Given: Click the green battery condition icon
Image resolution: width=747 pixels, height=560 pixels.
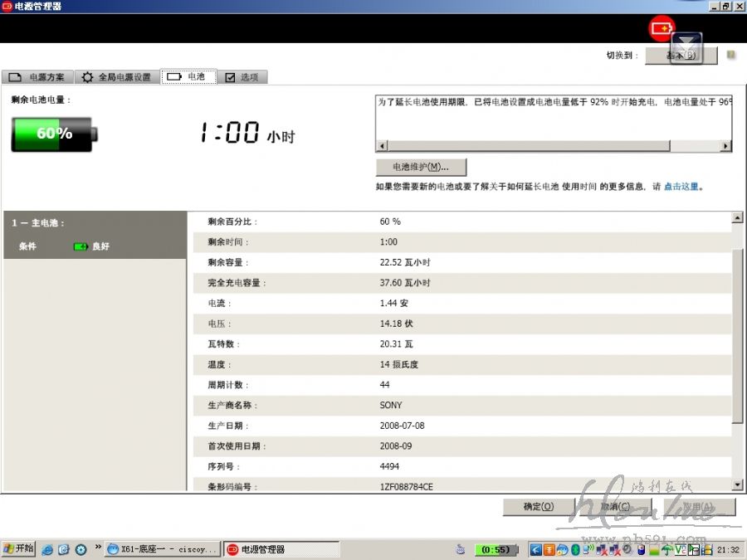Looking at the screenshot, I should 81,246.
